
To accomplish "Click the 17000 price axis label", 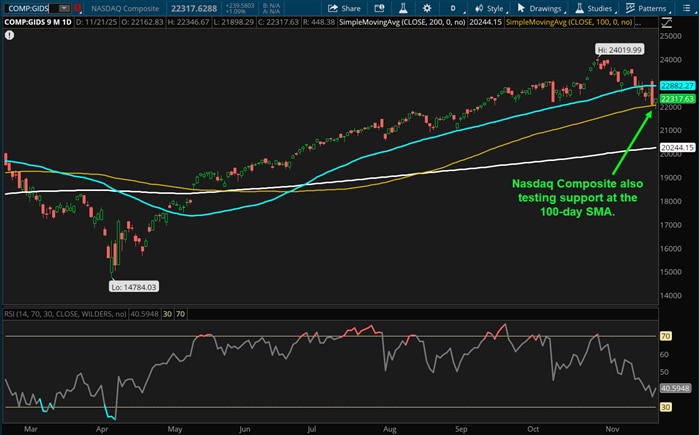I will coord(671,225).
